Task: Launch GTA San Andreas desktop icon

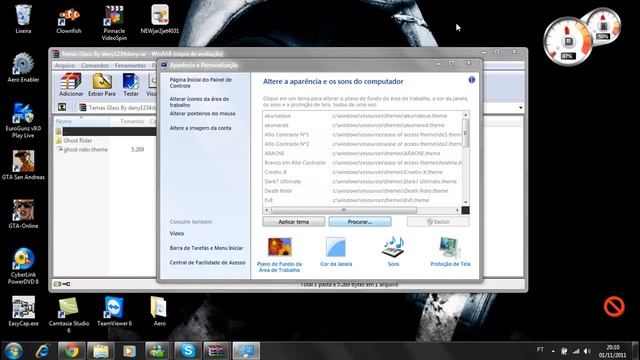Action: pyautogui.click(x=23, y=165)
